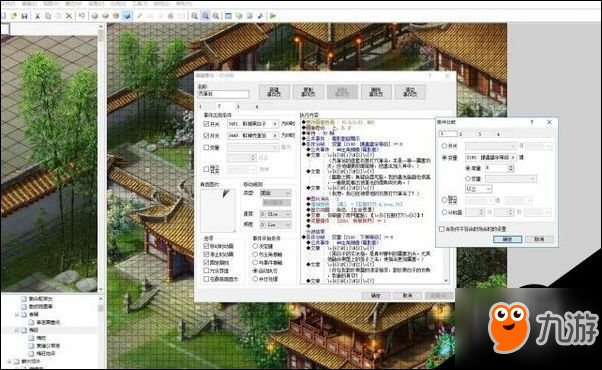This screenshot has height=370, width=602.
Task: Click 清除事件页 clear page button
Action: (x=410, y=92)
